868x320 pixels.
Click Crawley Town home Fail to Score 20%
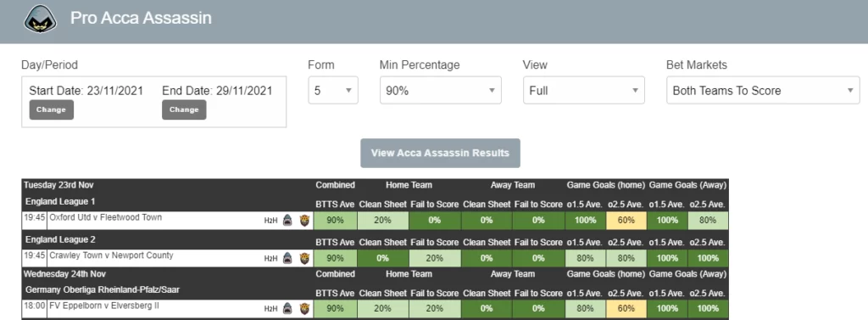[x=435, y=258]
